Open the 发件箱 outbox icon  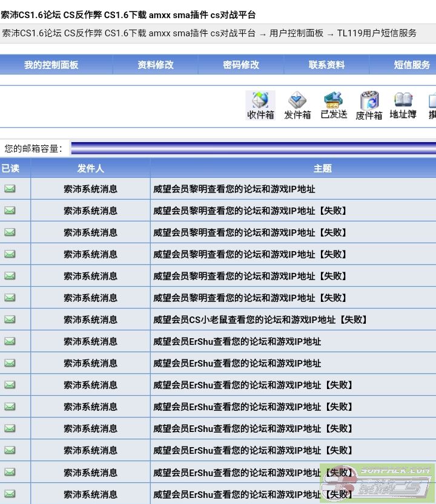(x=297, y=105)
